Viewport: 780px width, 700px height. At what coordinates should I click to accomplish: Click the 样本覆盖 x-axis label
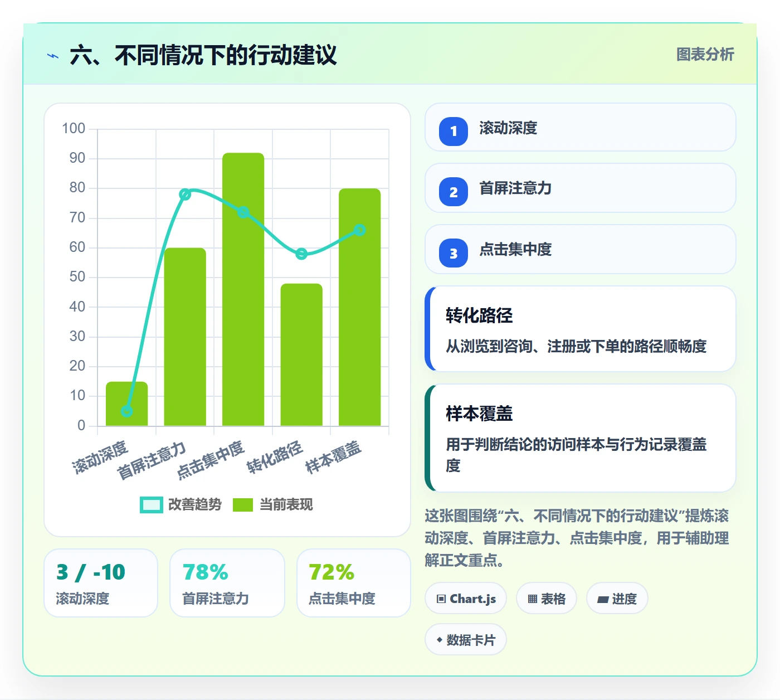[334, 457]
